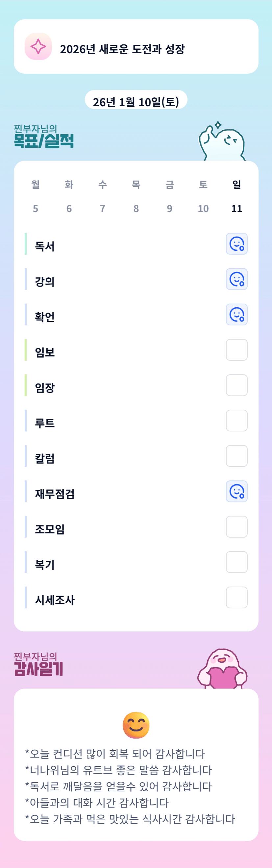Tap the smiley face on 강의 row
This screenshot has width=272, height=868.
[236, 279]
